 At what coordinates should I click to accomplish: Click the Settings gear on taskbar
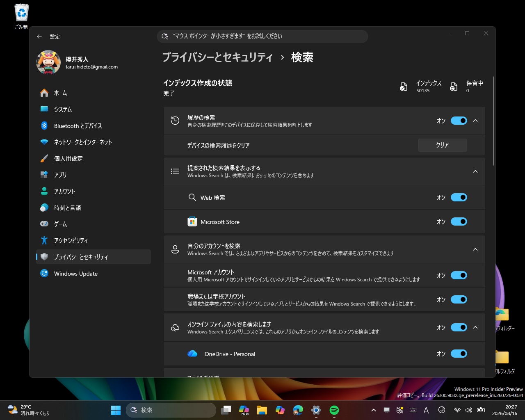tap(316, 410)
